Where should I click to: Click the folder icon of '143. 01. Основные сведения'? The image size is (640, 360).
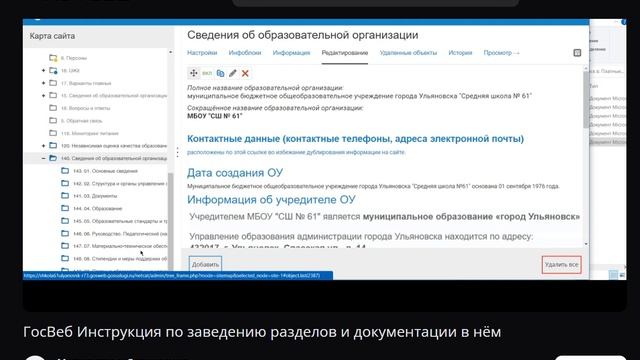(65, 171)
